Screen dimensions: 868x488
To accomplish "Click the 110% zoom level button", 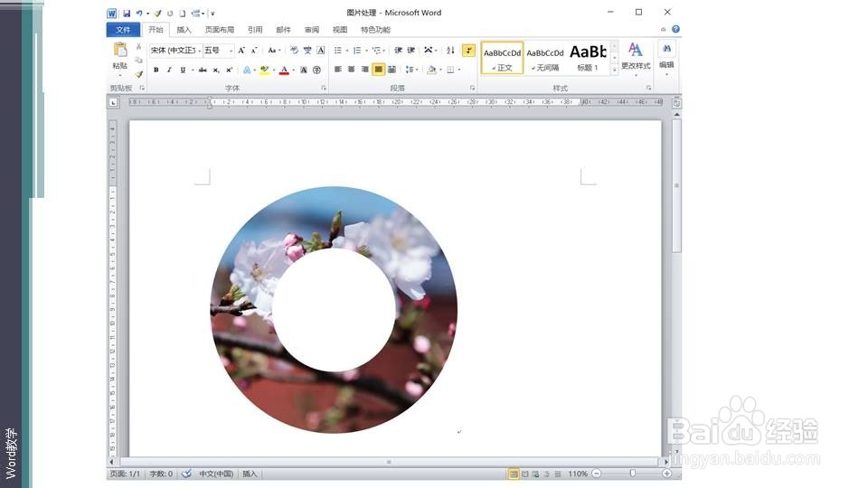I will coord(578,474).
